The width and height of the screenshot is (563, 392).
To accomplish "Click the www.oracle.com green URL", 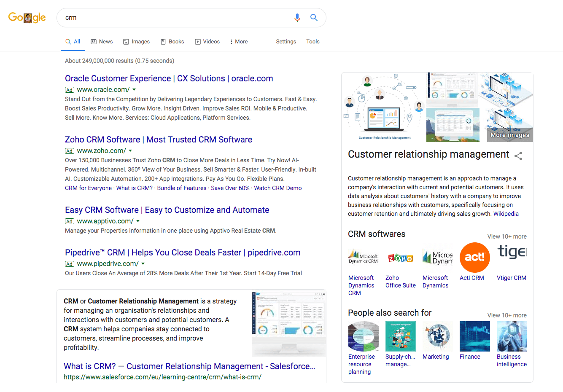I will [x=103, y=90].
